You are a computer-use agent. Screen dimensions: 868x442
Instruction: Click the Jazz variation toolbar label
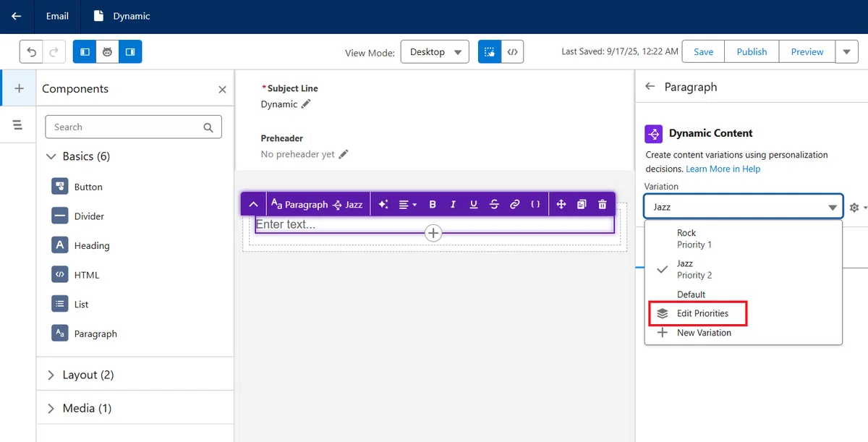point(347,205)
